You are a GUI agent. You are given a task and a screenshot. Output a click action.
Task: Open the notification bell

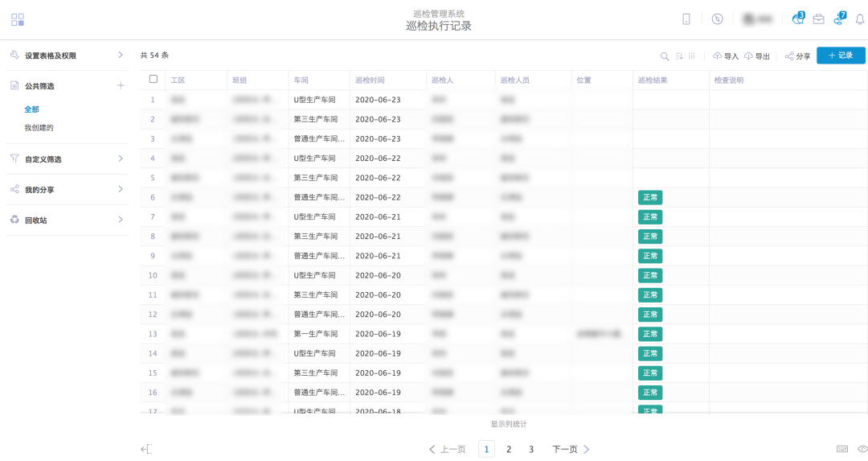coord(859,19)
